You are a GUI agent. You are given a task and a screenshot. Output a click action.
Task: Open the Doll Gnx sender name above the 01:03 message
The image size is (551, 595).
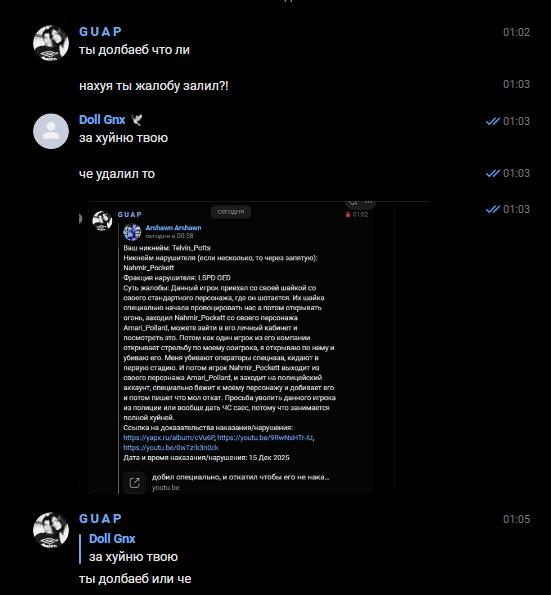click(102, 120)
